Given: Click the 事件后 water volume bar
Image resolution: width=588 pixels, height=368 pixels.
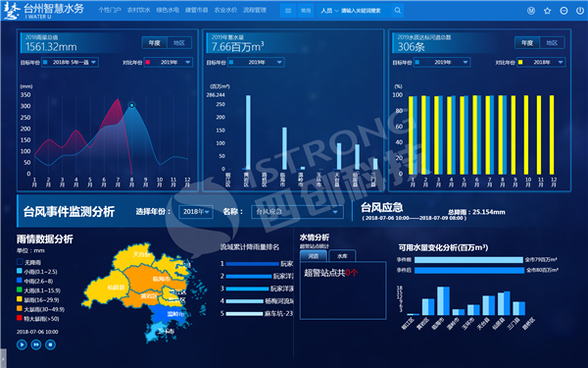Looking at the screenshot, I should (x=469, y=271).
